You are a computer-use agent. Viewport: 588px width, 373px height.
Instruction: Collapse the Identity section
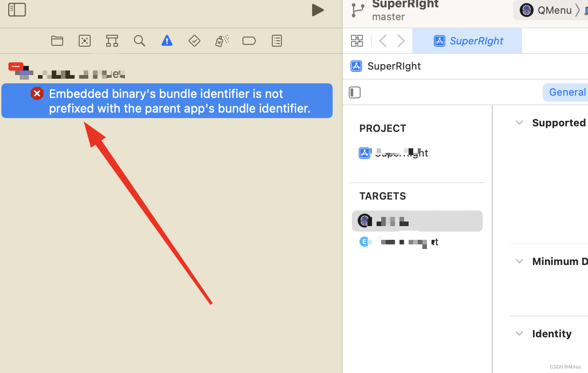click(x=519, y=334)
